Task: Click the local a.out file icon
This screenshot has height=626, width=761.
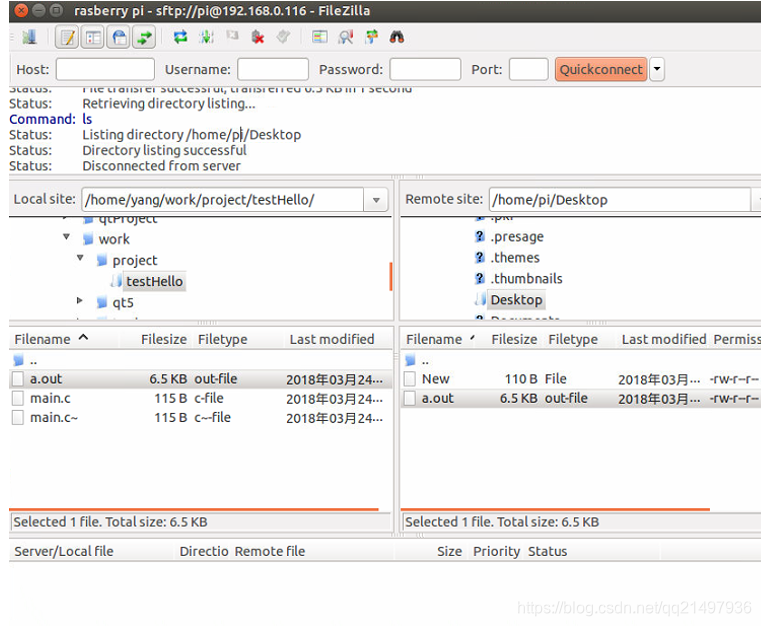Action: tap(18, 379)
